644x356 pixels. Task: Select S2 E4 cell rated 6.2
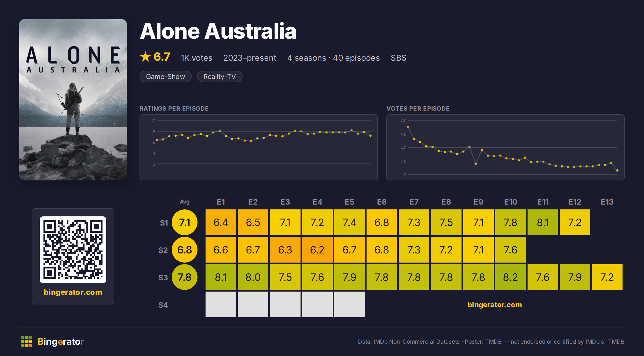pos(317,250)
